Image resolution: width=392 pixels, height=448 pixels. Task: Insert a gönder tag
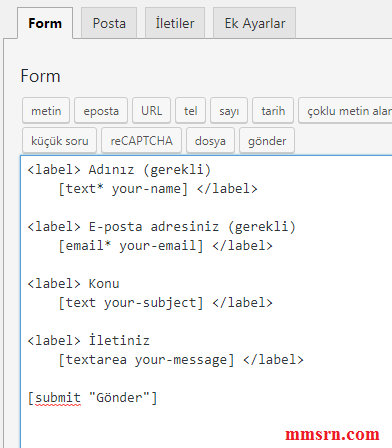coord(267,141)
